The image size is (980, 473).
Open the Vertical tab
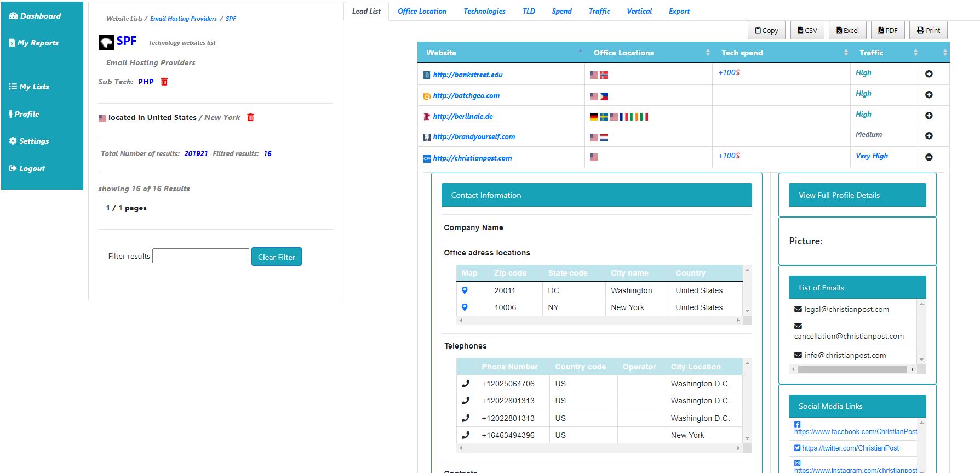click(x=639, y=11)
